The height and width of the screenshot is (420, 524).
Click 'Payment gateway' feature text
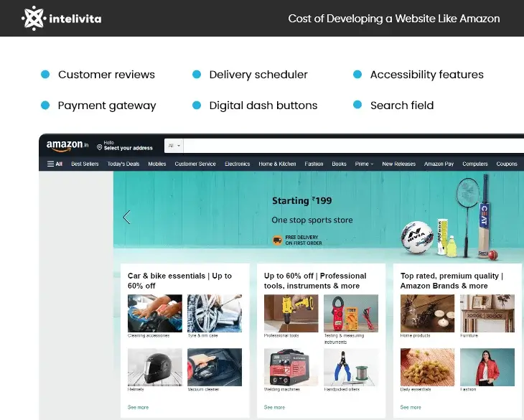coord(107,106)
